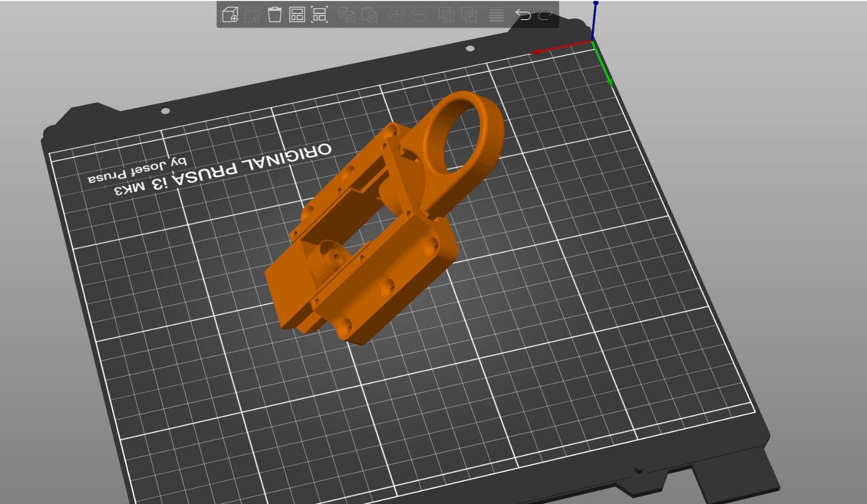Open the variable layer height tool
This screenshot has height=504, width=867.
pos(496,15)
